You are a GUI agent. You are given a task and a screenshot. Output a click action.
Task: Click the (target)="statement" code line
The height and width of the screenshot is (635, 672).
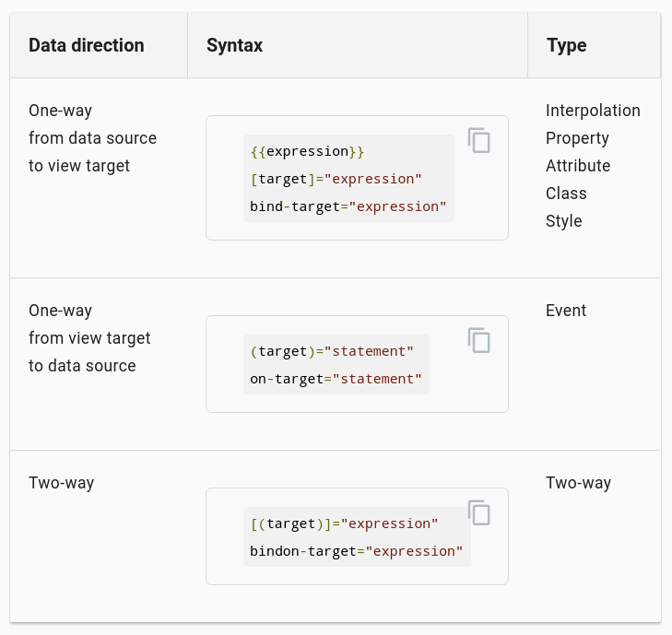coord(332,351)
